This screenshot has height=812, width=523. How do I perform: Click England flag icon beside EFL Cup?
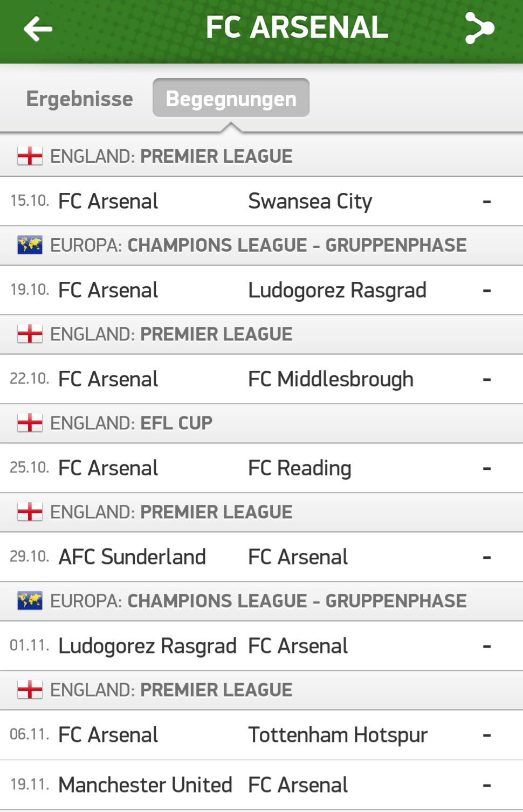click(x=30, y=423)
